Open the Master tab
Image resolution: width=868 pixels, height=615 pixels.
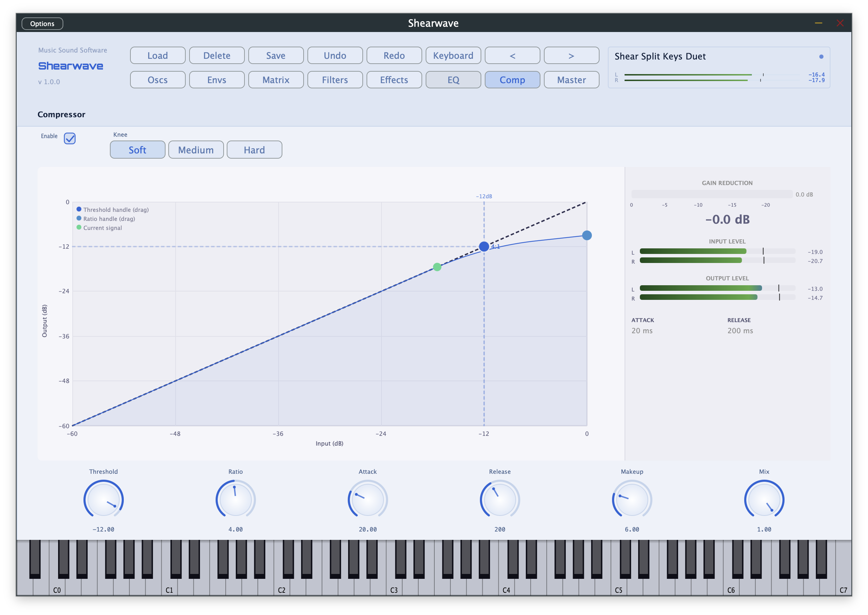(571, 80)
